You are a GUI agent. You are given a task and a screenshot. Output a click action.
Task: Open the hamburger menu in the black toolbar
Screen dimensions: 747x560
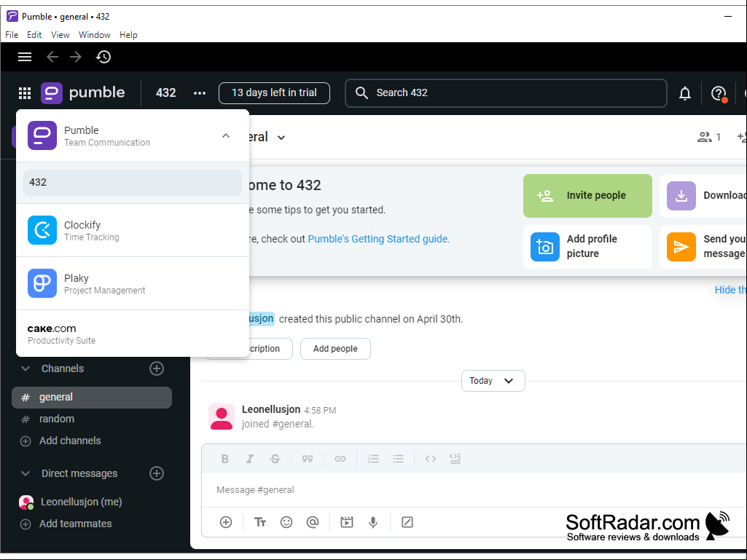(x=25, y=57)
